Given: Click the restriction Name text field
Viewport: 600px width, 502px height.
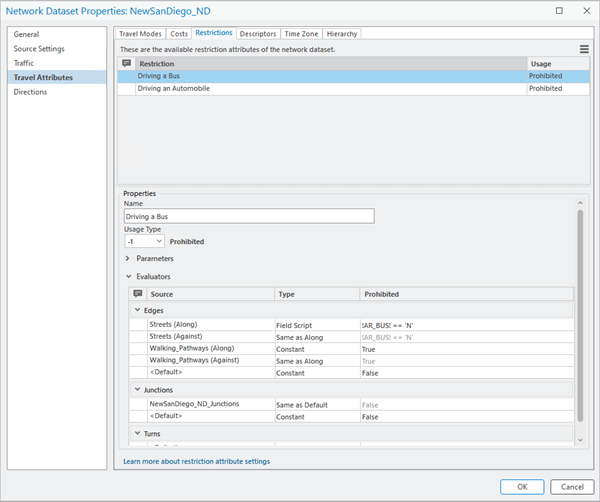Looking at the screenshot, I should point(248,215).
